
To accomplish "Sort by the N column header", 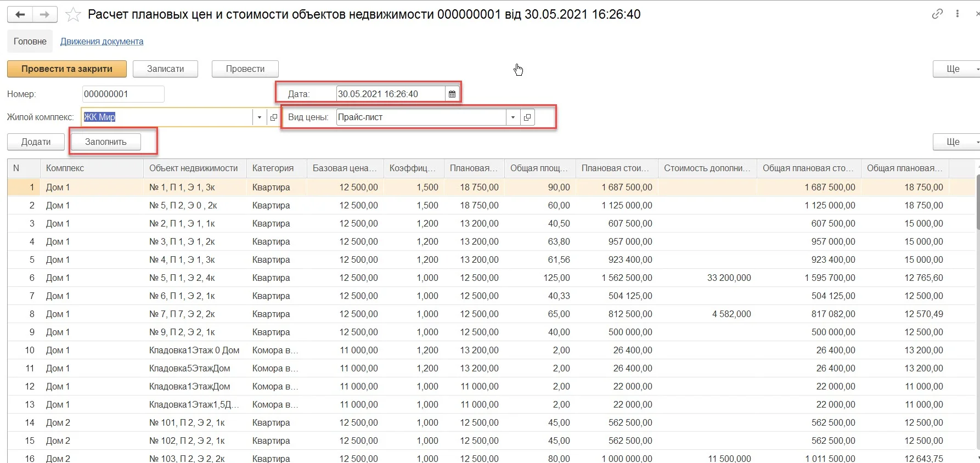I will (24, 168).
